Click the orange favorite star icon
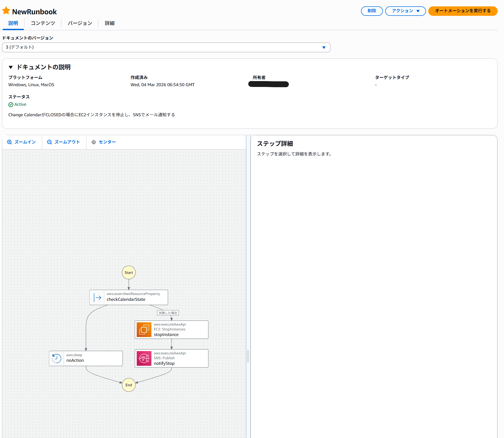Image resolution: width=504 pixels, height=438 pixels. tap(6, 11)
